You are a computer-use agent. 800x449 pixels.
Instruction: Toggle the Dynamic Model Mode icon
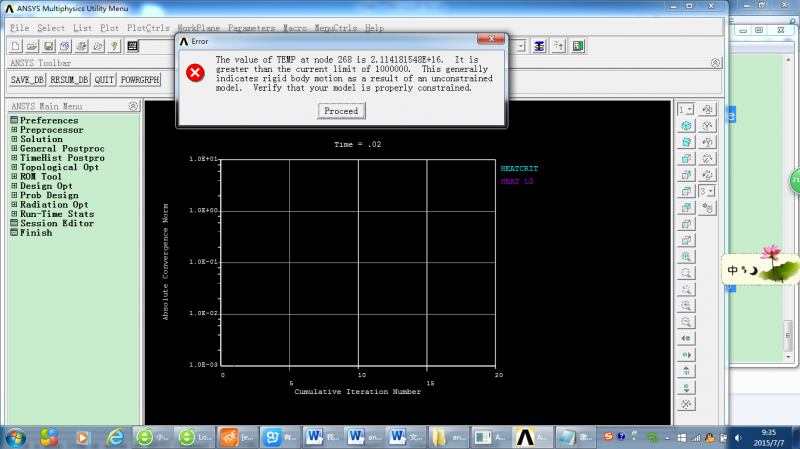pyautogui.click(x=686, y=404)
